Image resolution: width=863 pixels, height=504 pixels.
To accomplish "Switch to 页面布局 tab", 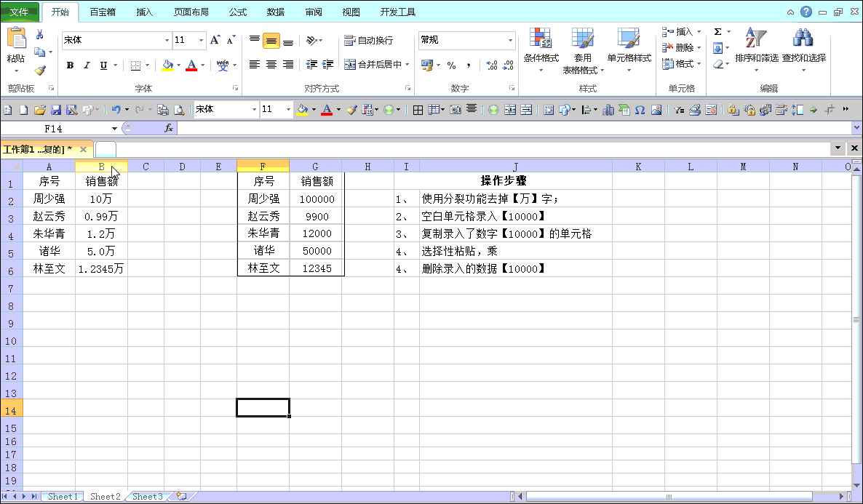I will (191, 12).
